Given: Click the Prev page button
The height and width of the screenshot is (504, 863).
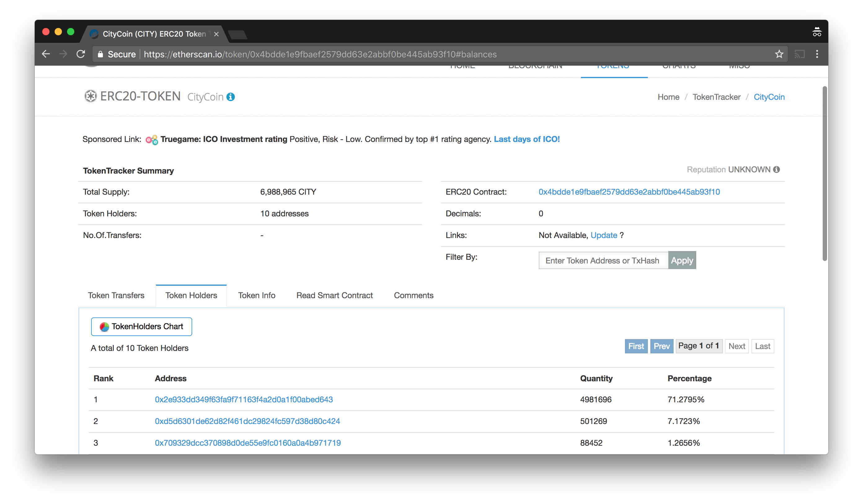Looking at the screenshot, I should (662, 346).
